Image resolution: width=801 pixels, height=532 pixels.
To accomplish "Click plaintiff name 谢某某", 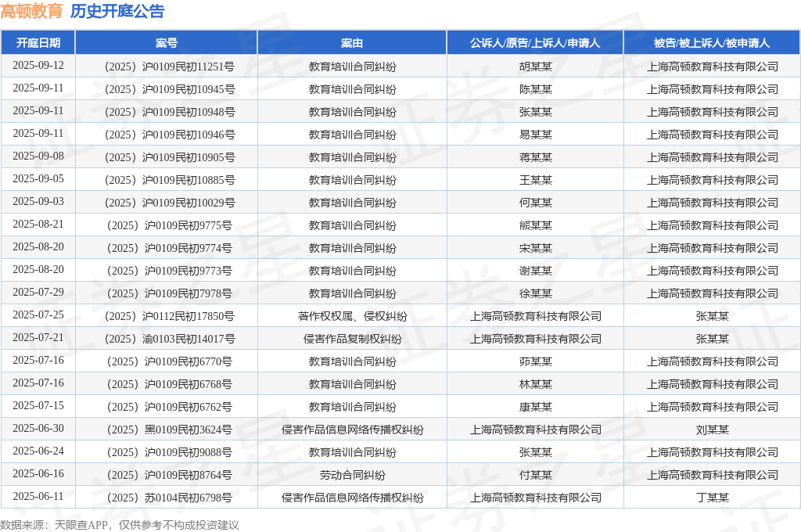I will (535, 271).
